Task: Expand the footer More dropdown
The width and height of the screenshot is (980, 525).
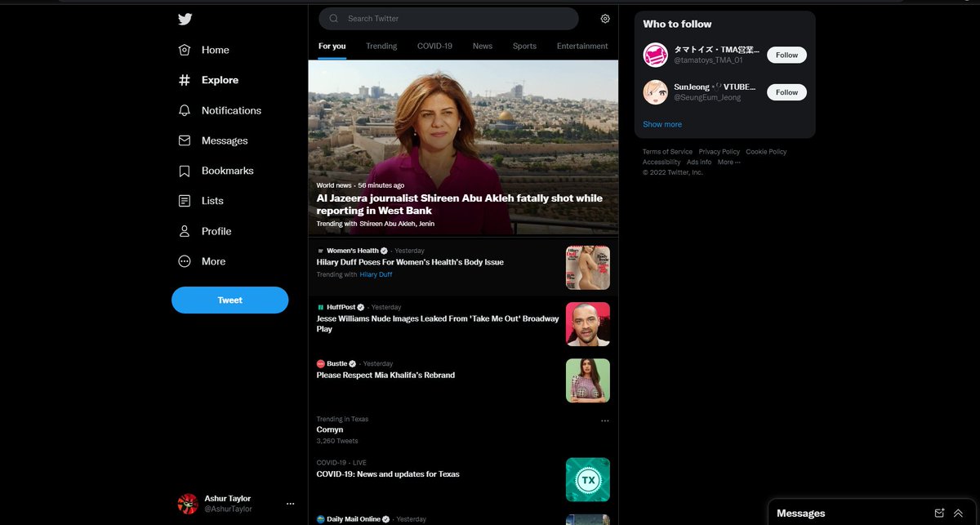Action: pyautogui.click(x=729, y=162)
